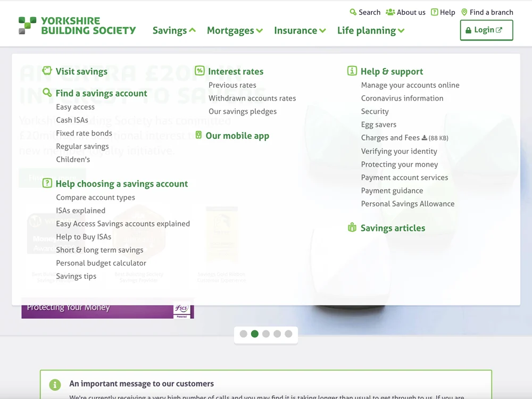Open Personal budget calculator link
Image resolution: width=532 pixels, height=399 pixels.
tap(101, 263)
